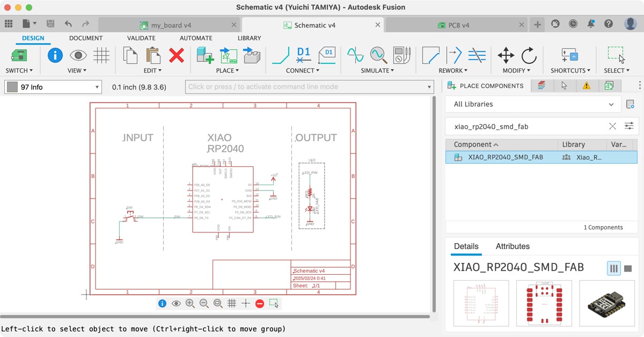This screenshot has width=644, height=337.
Task: Click the Zoom to Fit canvas icon
Action: [218, 303]
